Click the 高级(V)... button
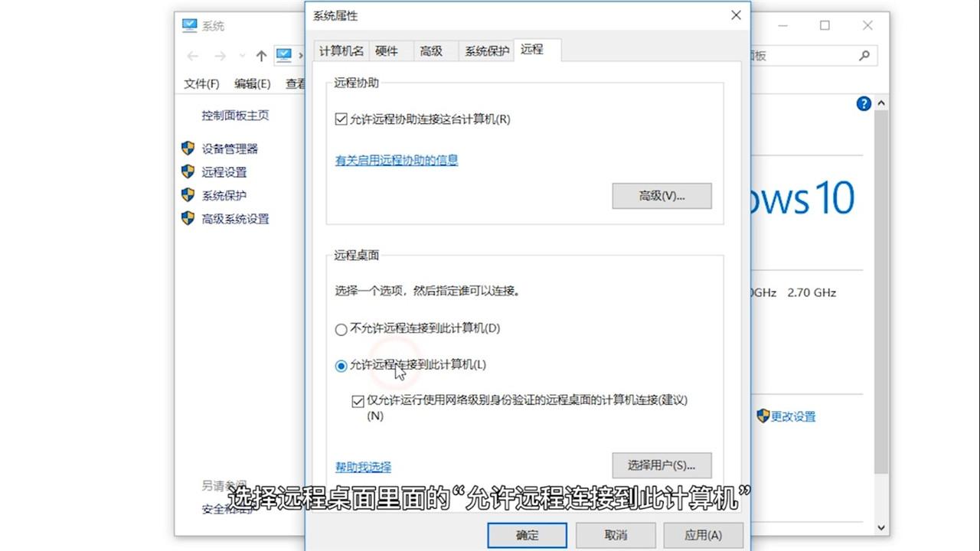 [661, 196]
